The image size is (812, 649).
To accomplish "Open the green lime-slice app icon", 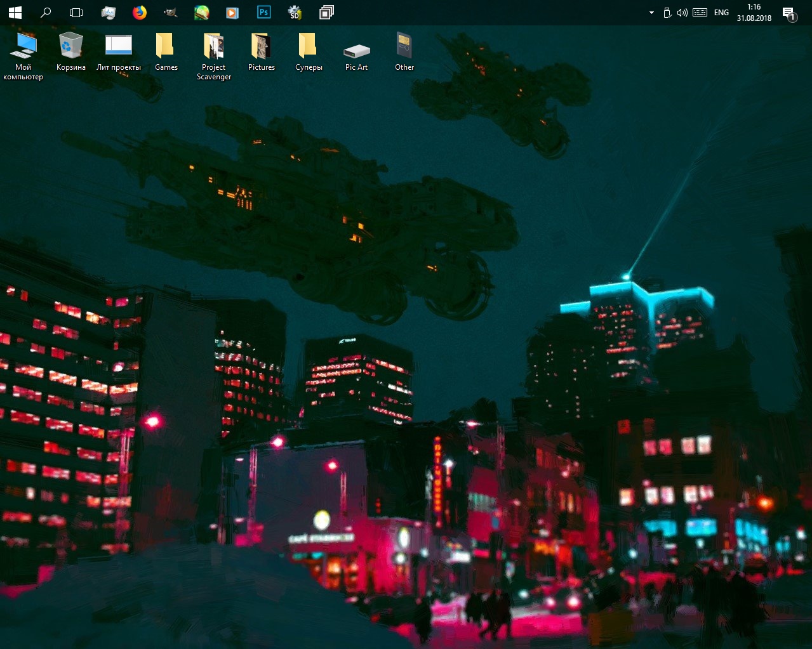I will 201,13.
